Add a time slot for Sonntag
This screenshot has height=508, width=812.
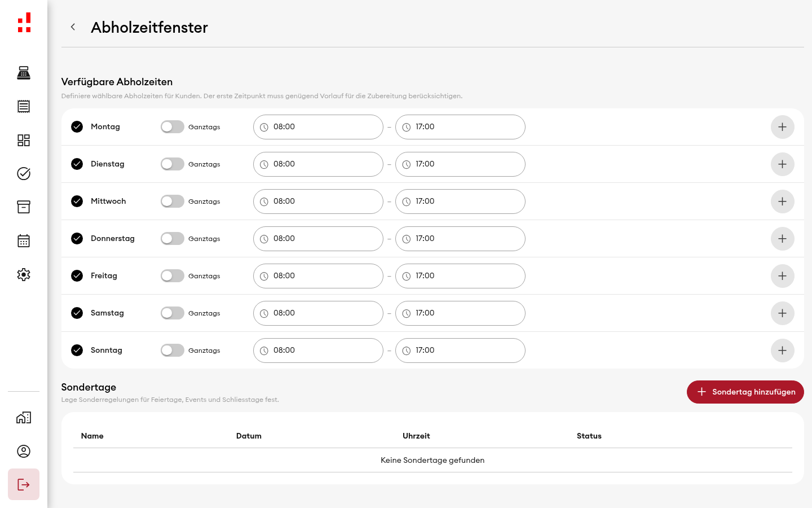(x=783, y=351)
